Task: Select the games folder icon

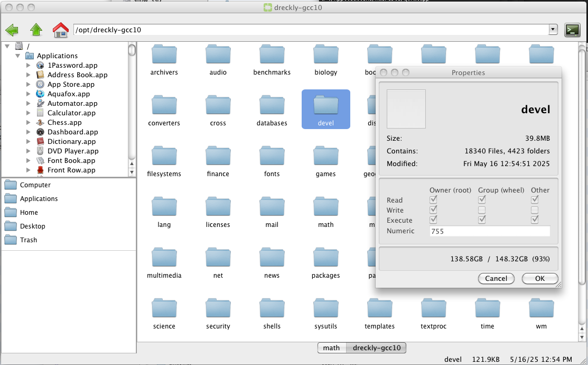Action: point(326,156)
